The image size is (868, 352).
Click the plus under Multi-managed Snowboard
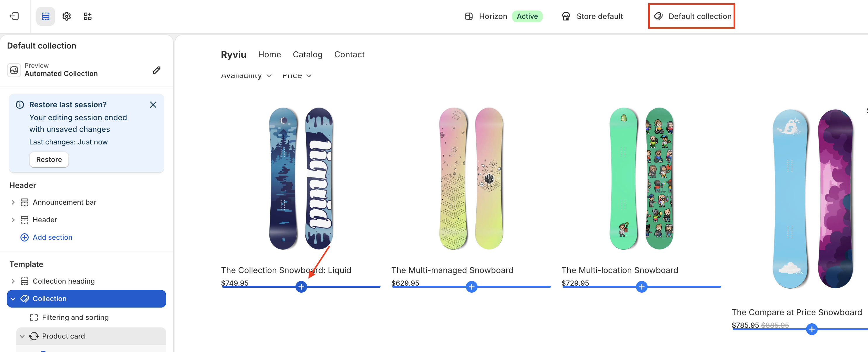[x=471, y=287]
